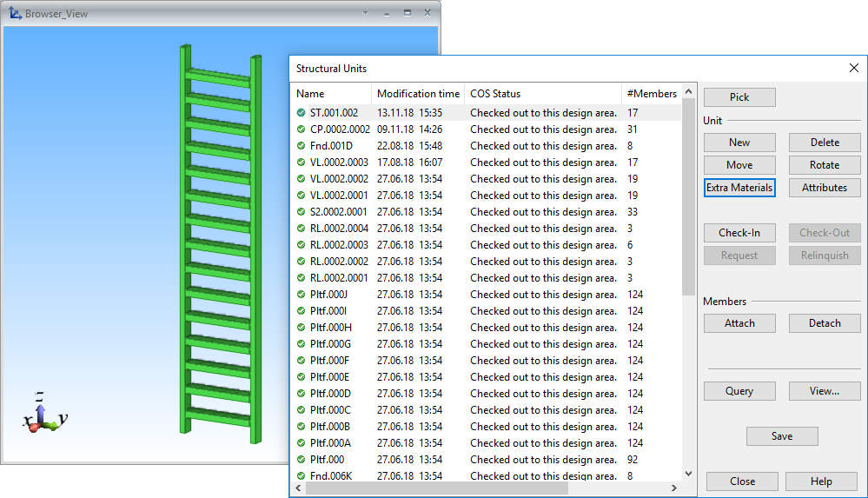The height and width of the screenshot is (498, 868).
Task: Click the status icon beside S2.0002.0001
Action: pyautogui.click(x=301, y=212)
